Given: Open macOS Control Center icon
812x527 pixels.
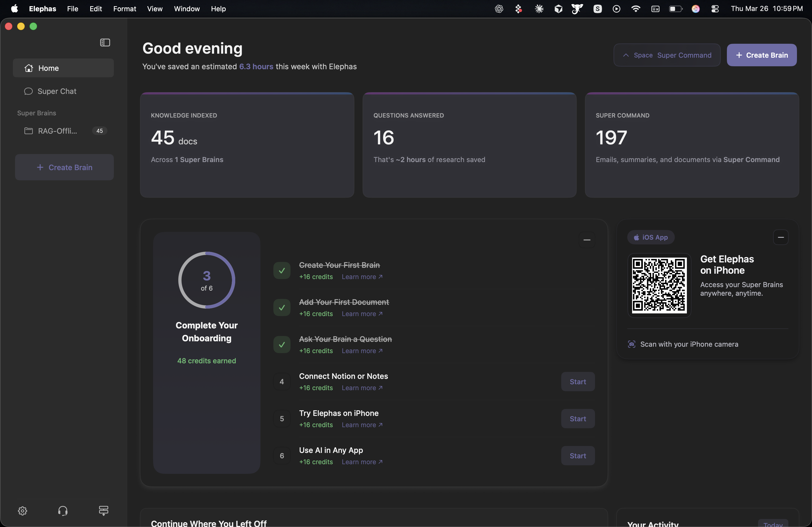Looking at the screenshot, I should tap(715, 9).
